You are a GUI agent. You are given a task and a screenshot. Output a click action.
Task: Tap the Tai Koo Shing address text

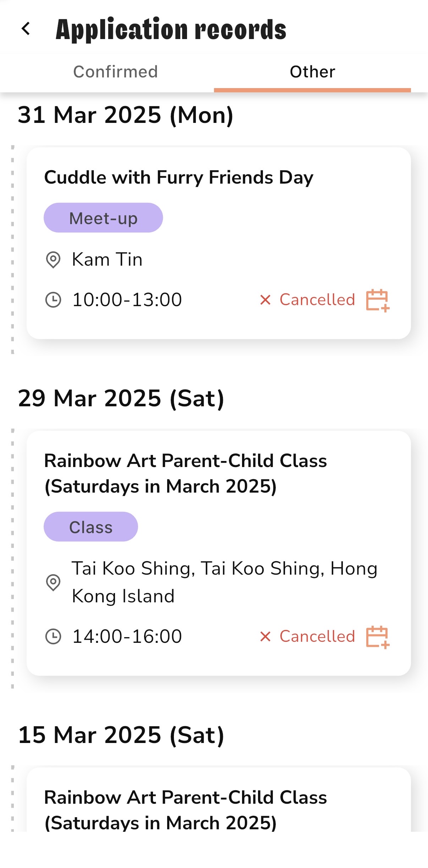pyautogui.click(x=224, y=582)
